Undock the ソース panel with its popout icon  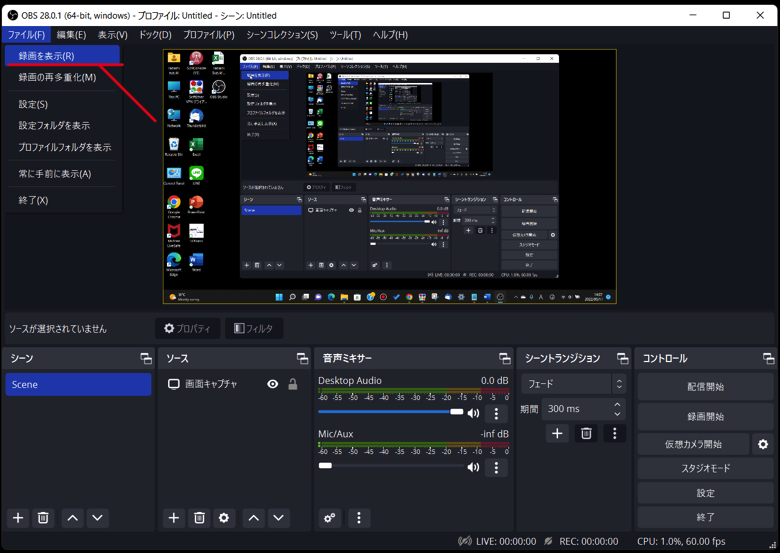[302, 358]
